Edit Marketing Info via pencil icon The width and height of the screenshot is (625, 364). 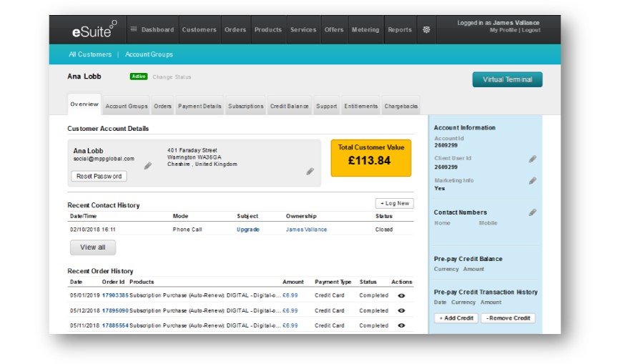[x=532, y=181]
